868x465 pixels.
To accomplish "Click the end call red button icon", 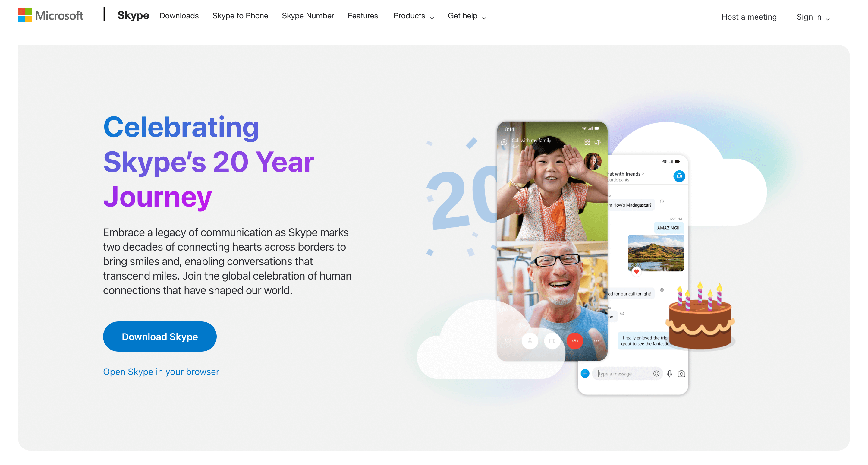I will click(x=575, y=340).
